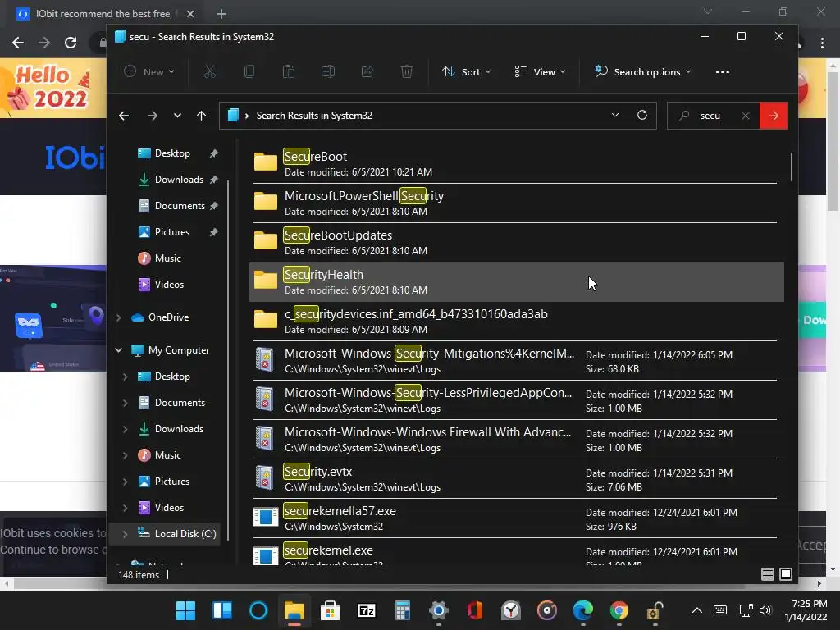Switch to details view icon in status bar
840x630 pixels.
767,574
